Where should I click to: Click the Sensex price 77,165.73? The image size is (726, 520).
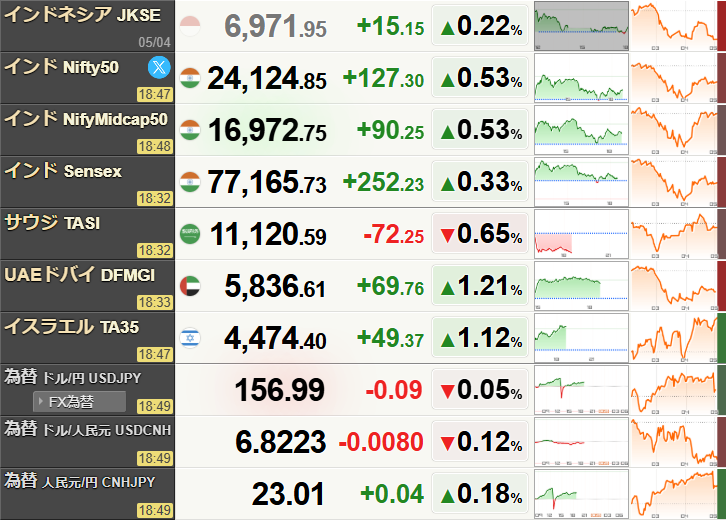coord(267,182)
